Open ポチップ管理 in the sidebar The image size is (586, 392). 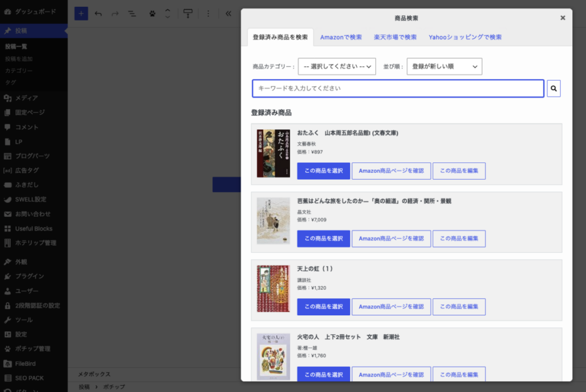click(34, 349)
